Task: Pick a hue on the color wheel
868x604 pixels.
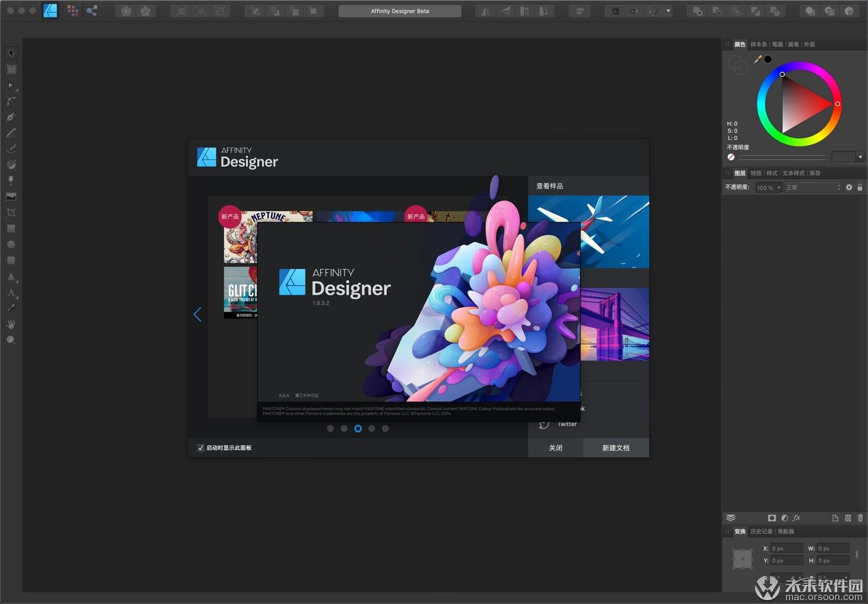Action: point(799,104)
